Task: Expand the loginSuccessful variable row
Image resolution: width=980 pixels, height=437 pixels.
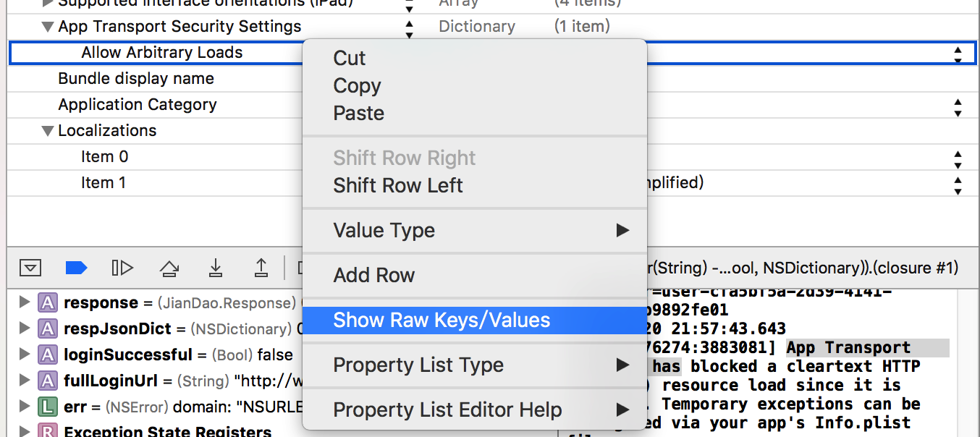Action: coord(25,355)
